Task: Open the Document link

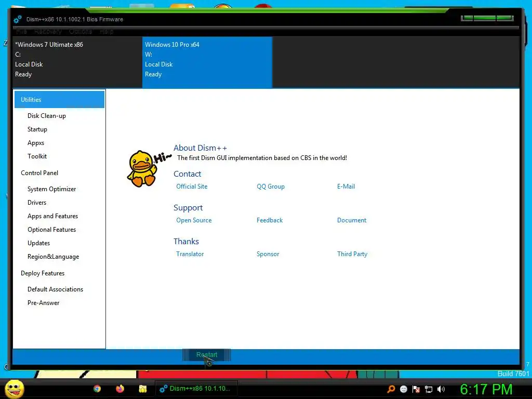Action: pos(352,220)
